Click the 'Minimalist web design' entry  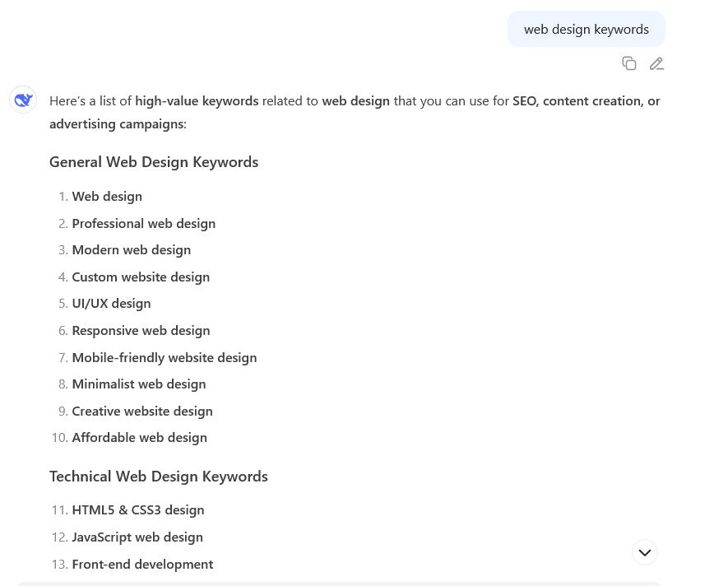pos(138,384)
